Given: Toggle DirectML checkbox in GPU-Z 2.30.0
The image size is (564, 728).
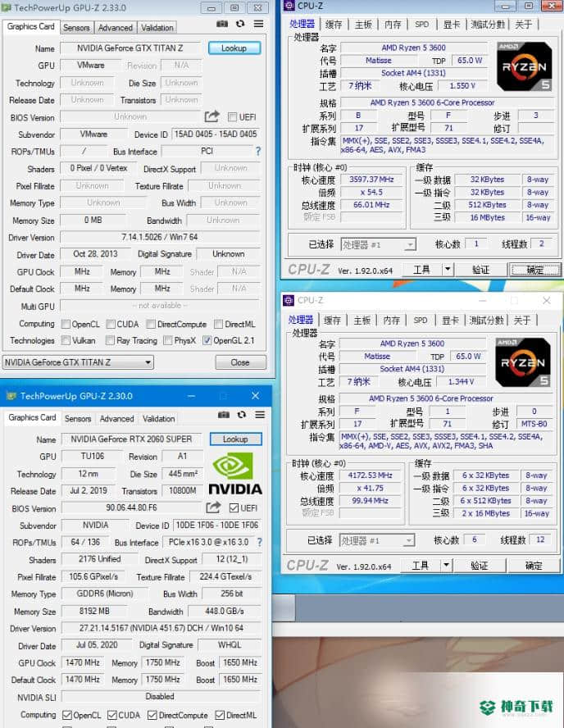Looking at the screenshot, I should (x=220, y=715).
